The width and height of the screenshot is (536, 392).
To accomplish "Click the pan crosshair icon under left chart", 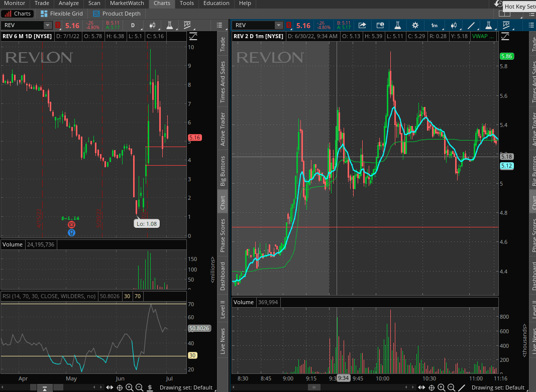I will [120, 387].
